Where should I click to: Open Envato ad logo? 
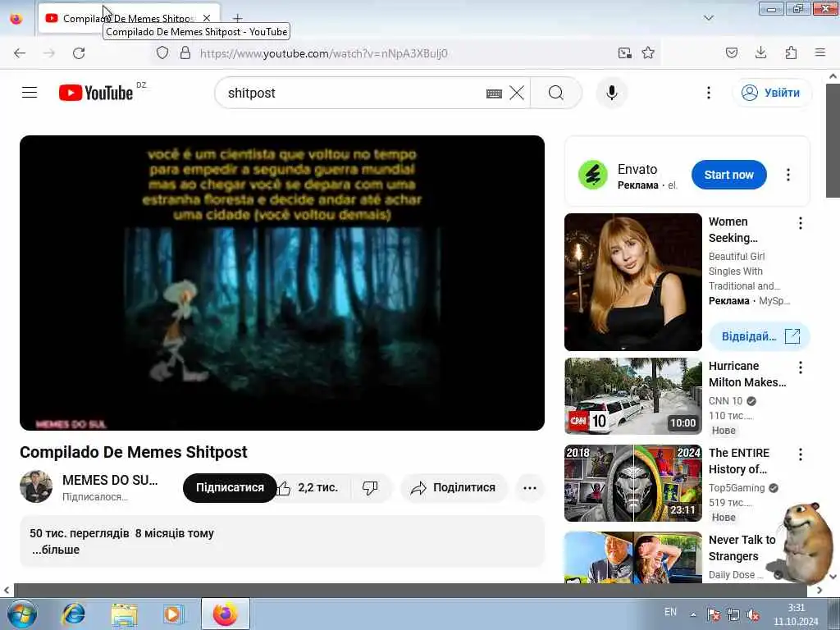coord(592,175)
